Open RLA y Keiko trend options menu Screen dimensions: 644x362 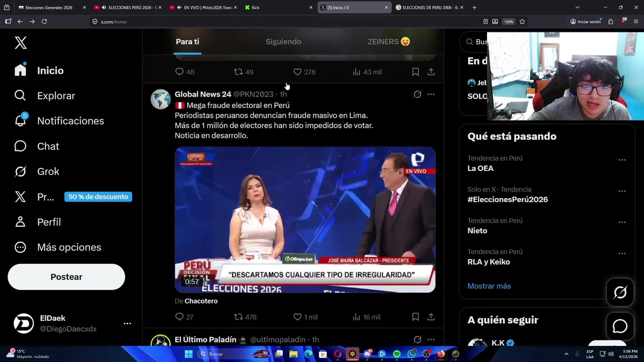coord(622,253)
